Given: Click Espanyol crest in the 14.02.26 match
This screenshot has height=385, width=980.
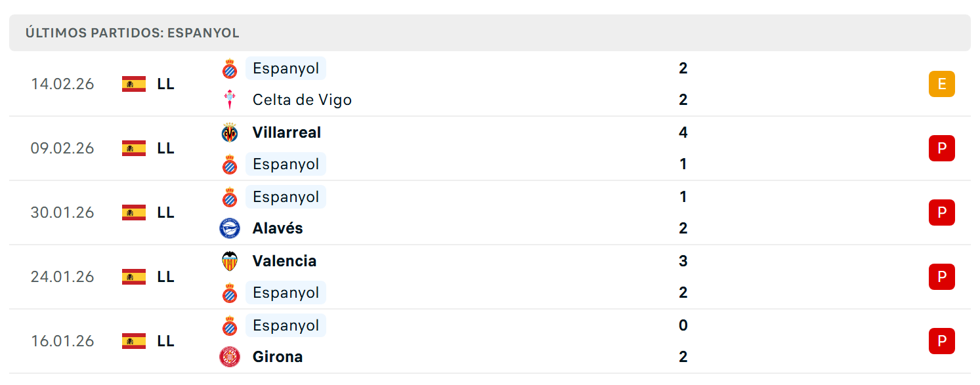Looking at the screenshot, I should (x=229, y=68).
